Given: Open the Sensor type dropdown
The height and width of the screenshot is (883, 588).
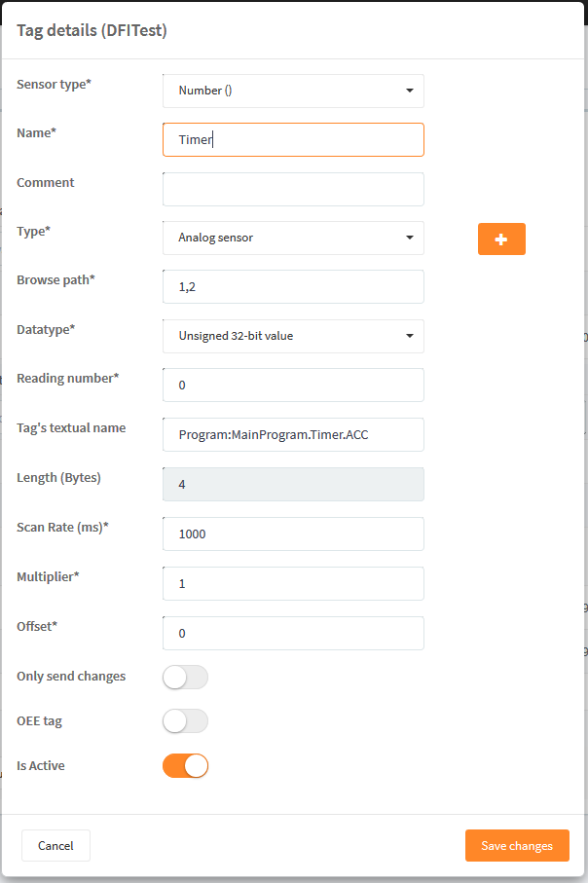Looking at the screenshot, I should point(293,91).
